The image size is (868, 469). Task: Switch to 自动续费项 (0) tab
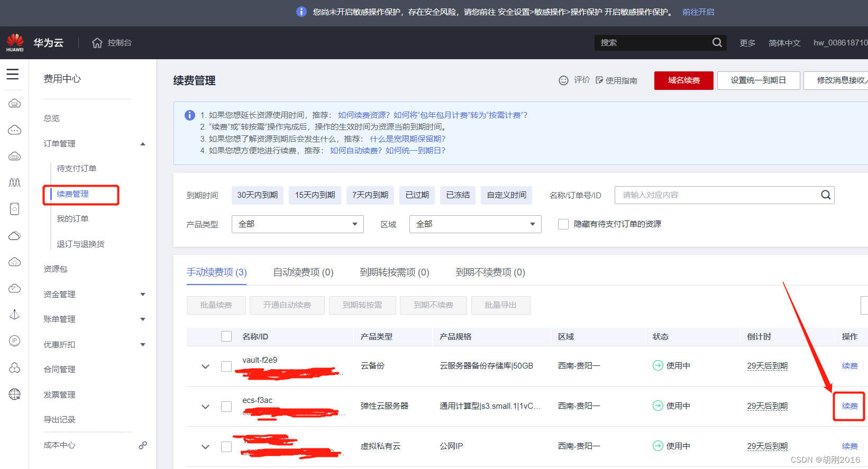[303, 272]
